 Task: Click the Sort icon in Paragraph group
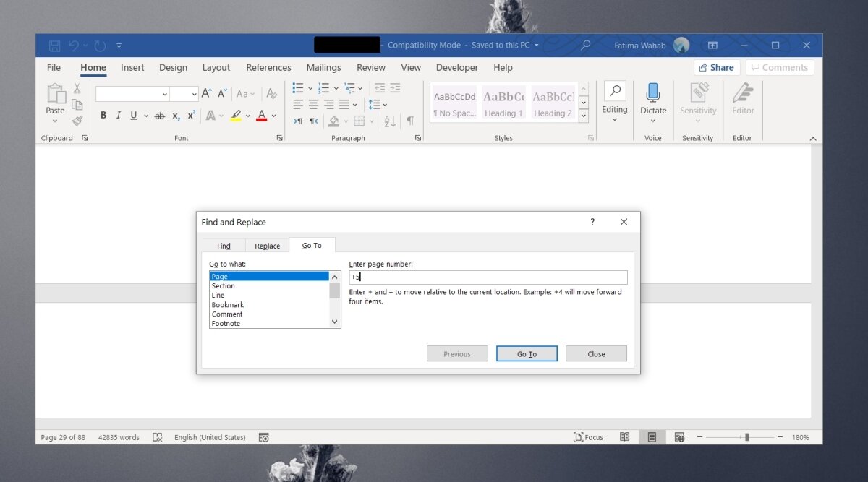[390, 121]
